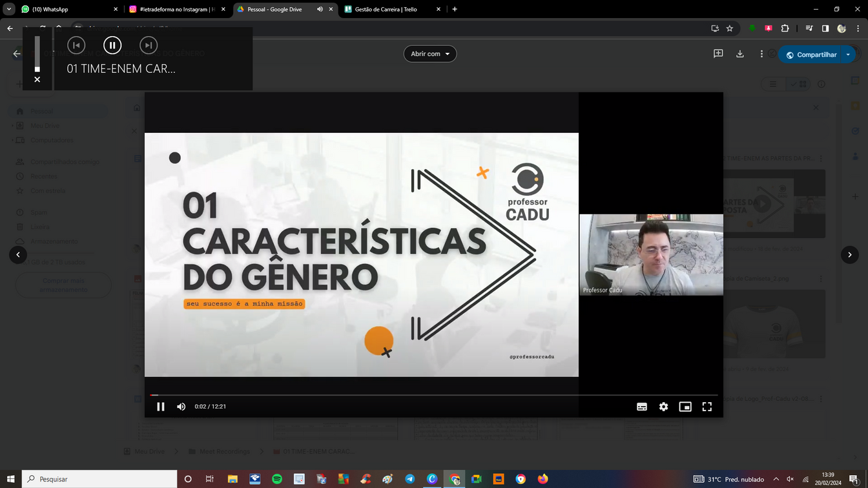Image resolution: width=868 pixels, height=488 pixels.
Task: Open the video in a pop-out window
Action: 685,407
